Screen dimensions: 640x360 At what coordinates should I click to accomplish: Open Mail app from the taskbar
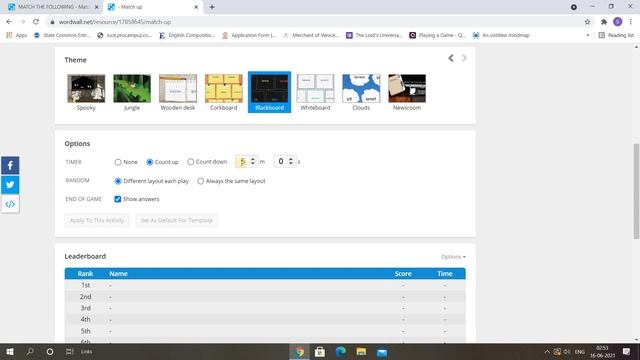coord(382,351)
